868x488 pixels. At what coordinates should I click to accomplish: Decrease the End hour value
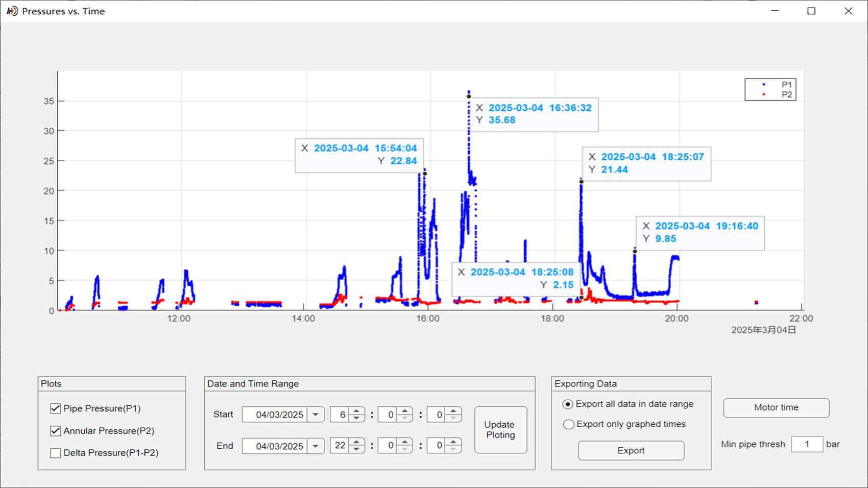[x=356, y=449]
